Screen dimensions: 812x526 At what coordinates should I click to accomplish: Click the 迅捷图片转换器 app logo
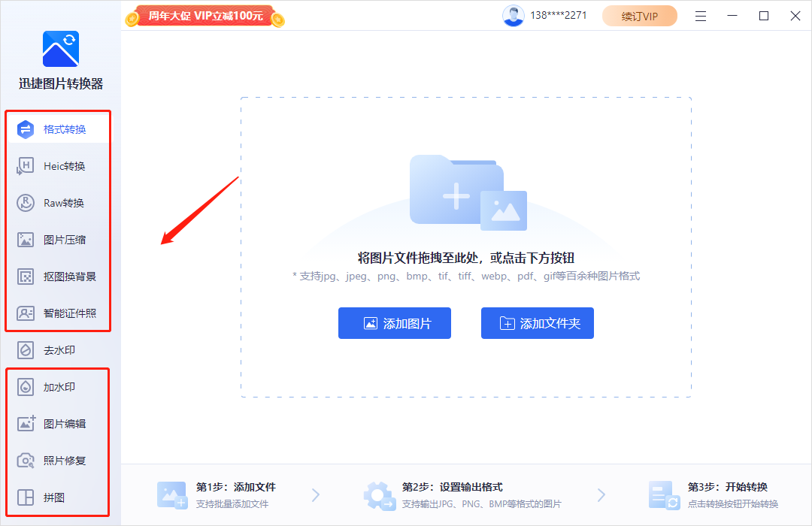61,49
